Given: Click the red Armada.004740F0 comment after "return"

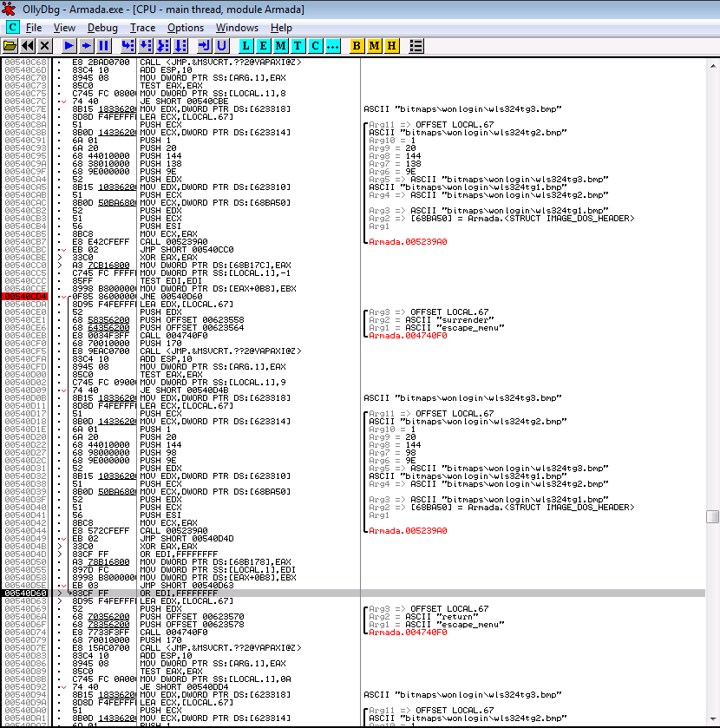Looking at the screenshot, I should tap(408, 632).
